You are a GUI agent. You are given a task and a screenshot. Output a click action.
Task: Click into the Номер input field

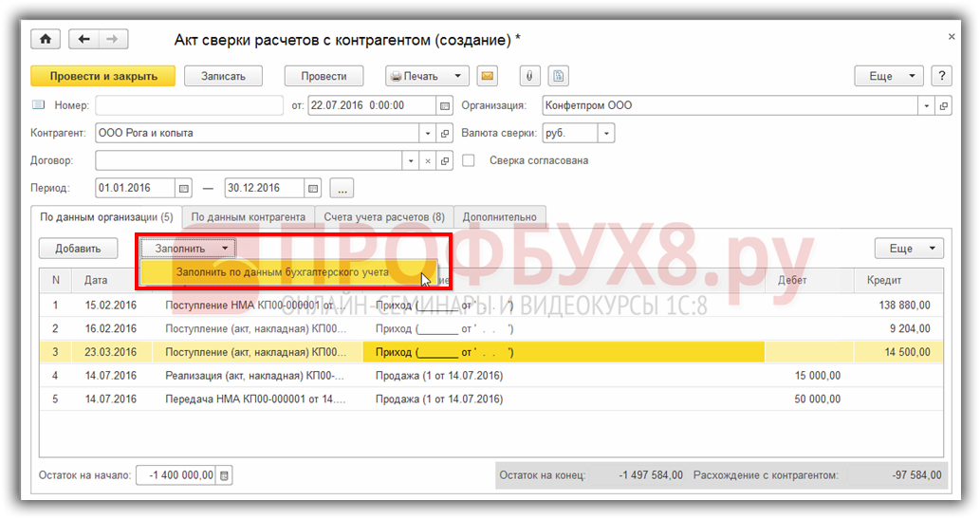(x=189, y=105)
